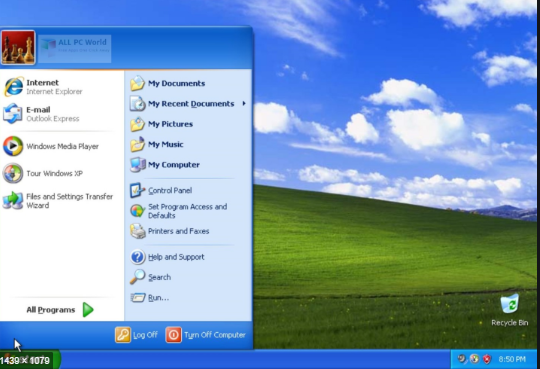The width and height of the screenshot is (540, 369).
Task: Click the Search magnifier icon
Action: click(x=137, y=277)
